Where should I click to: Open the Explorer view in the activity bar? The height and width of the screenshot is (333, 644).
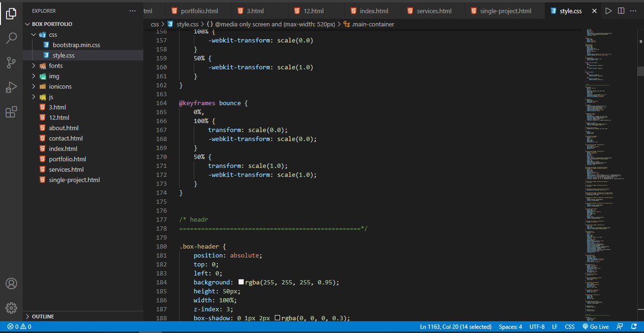11,14
